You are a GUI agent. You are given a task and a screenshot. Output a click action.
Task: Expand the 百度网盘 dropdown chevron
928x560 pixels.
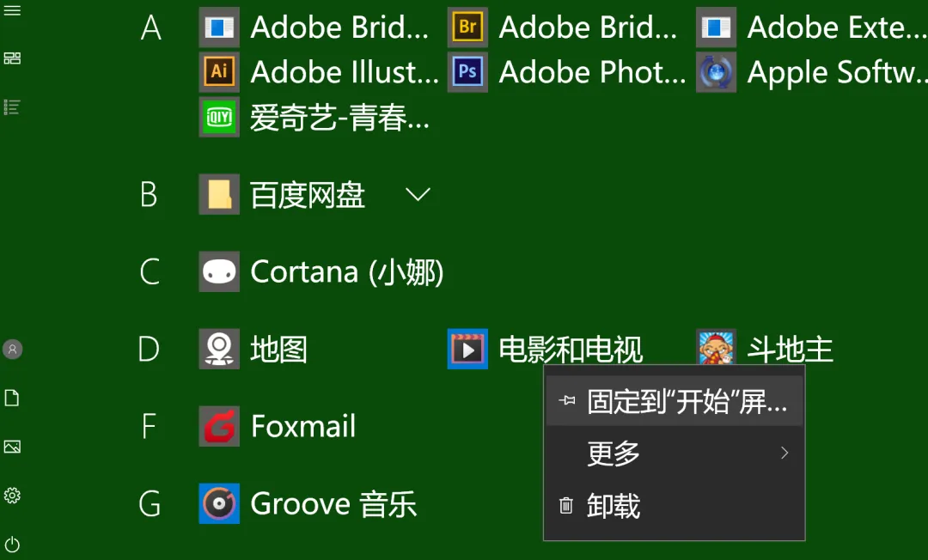tap(418, 195)
